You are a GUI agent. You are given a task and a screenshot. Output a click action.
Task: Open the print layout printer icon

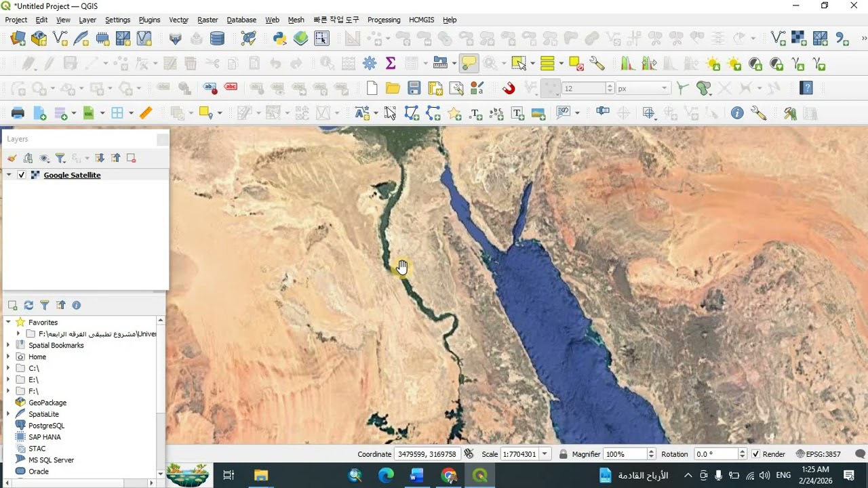[18, 113]
